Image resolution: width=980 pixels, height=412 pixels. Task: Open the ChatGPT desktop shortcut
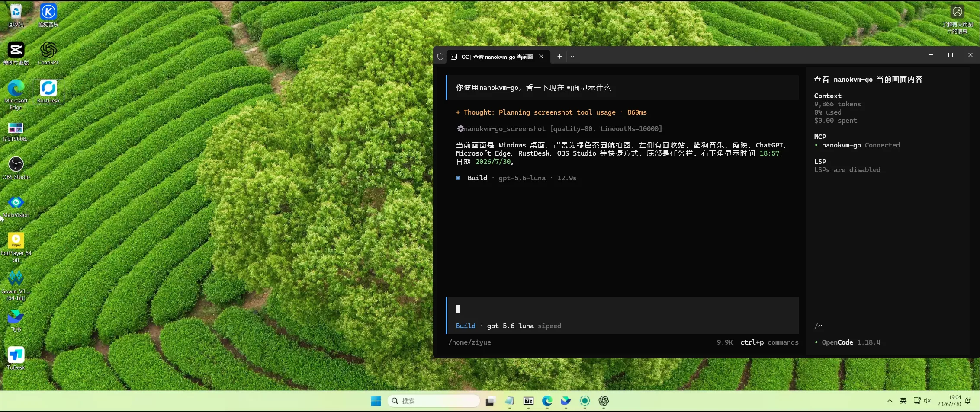coord(48,54)
